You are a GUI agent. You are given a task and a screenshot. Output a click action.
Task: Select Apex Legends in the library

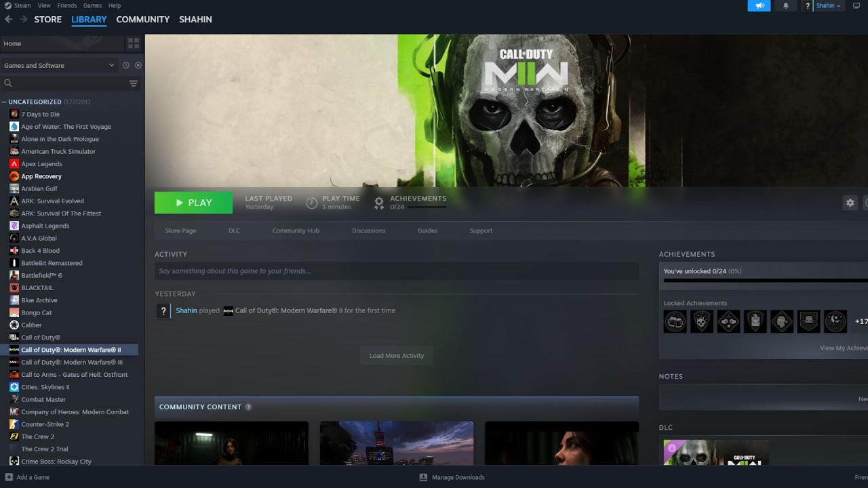[41, 163]
